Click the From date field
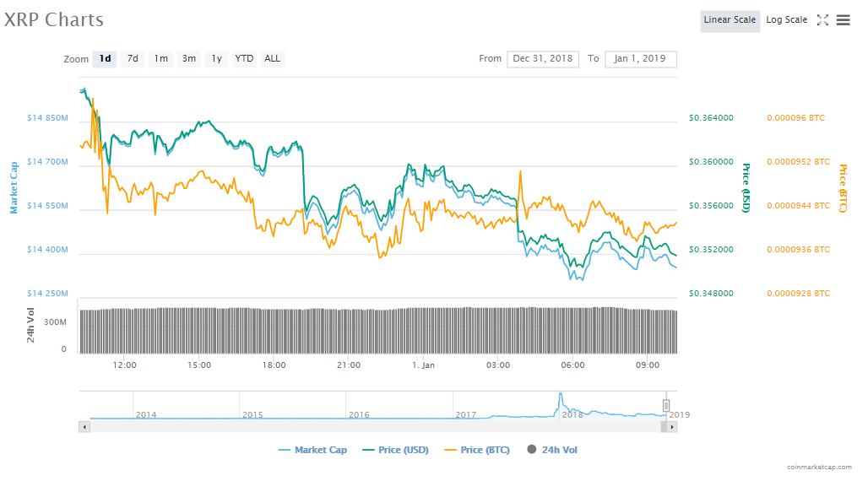 pyautogui.click(x=542, y=59)
